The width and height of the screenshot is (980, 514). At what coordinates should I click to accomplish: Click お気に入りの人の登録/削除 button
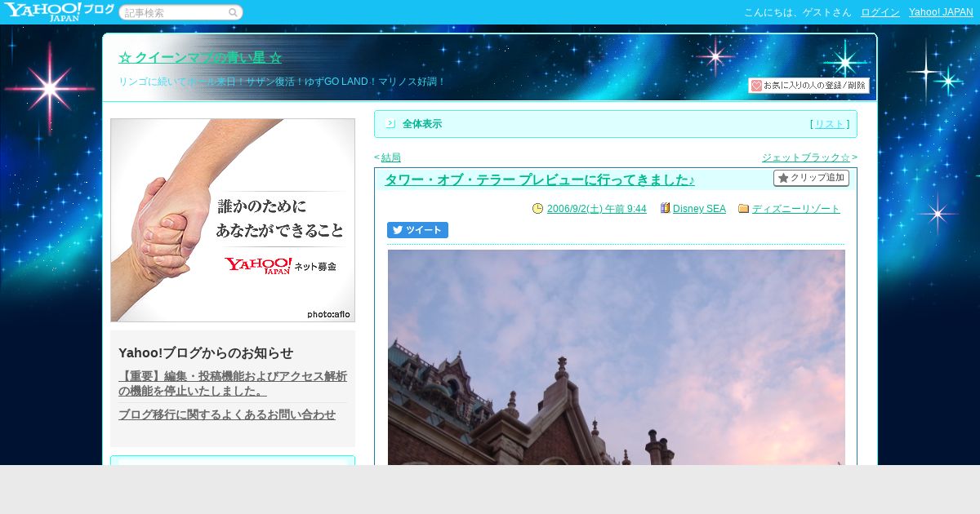(x=808, y=86)
